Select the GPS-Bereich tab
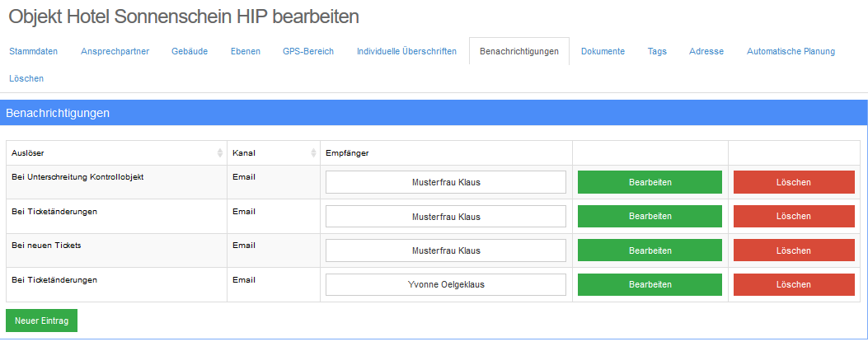868x351 pixels. point(308,51)
